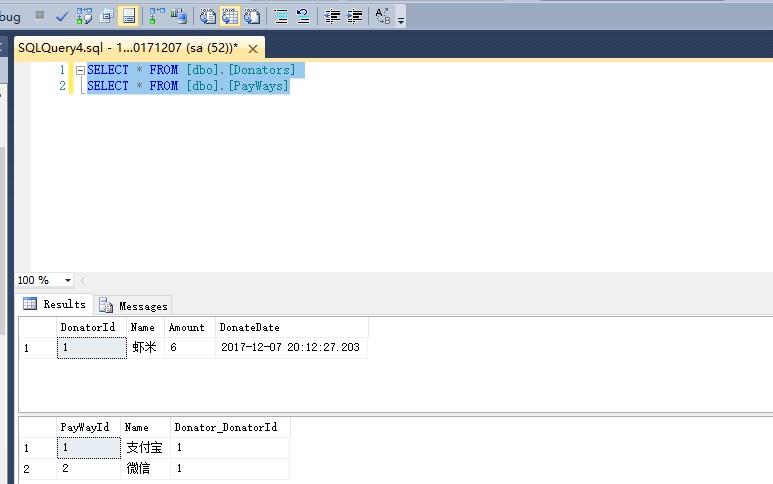Click the Messages tab page icon
This screenshot has width=773, height=484.
105,305
